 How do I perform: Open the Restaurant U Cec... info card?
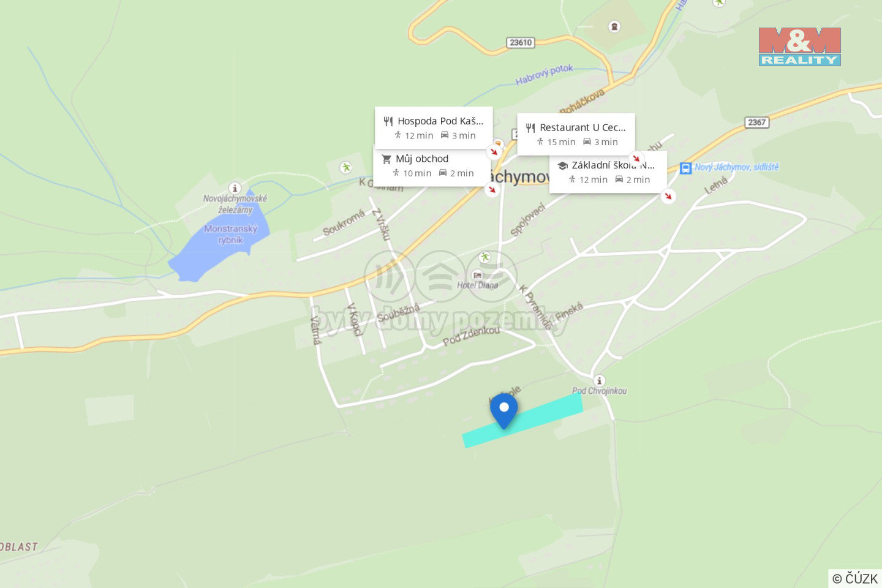(576, 134)
